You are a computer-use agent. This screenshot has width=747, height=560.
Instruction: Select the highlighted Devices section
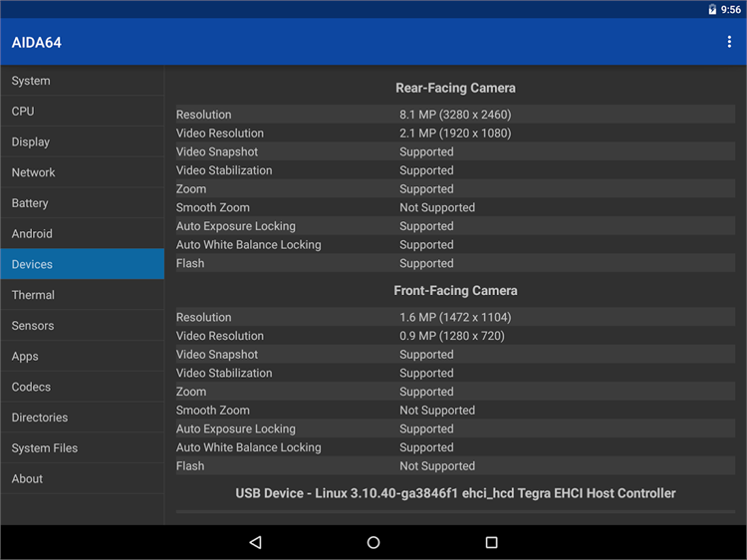83,264
